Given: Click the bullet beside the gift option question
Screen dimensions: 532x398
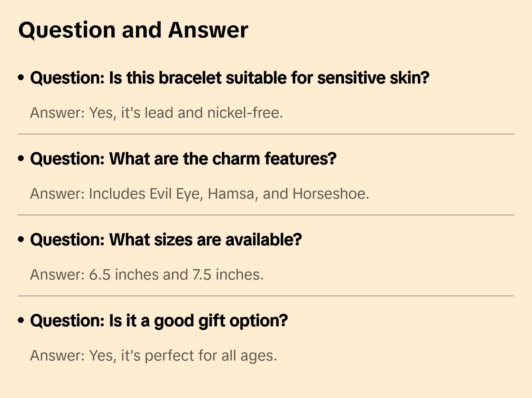Looking at the screenshot, I should (21, 321).
